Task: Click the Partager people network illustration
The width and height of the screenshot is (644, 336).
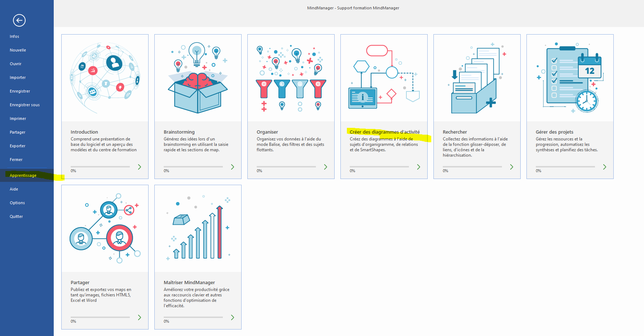Action: click(x=105, y=228)
